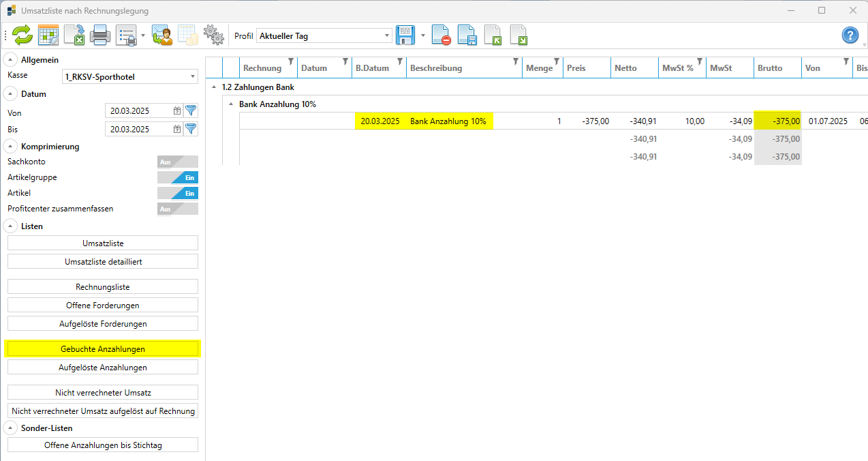Open the Aufgelöste Anzahlungen list
868x461 pixels.
103,368
